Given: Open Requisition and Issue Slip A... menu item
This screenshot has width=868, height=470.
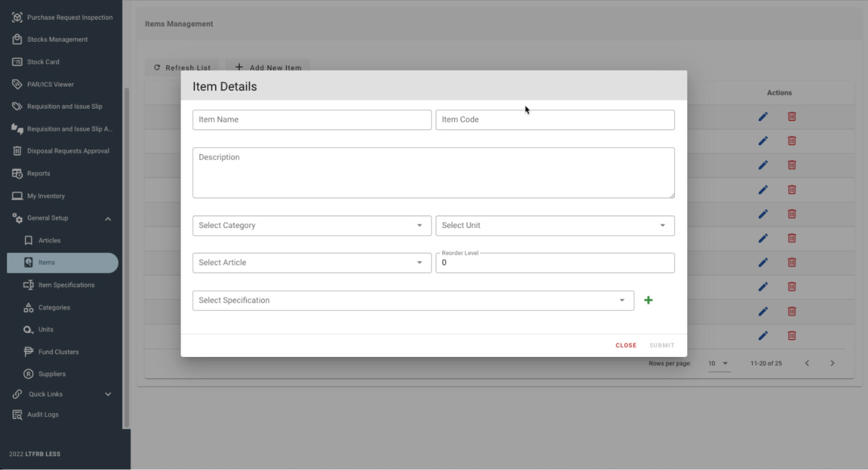Looking at the screenshot, I should click(63, 129).
